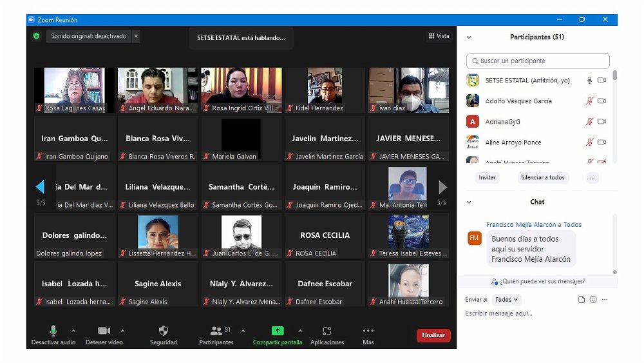Open the Sonido original dropdown arrow

(x=136, y=37)
